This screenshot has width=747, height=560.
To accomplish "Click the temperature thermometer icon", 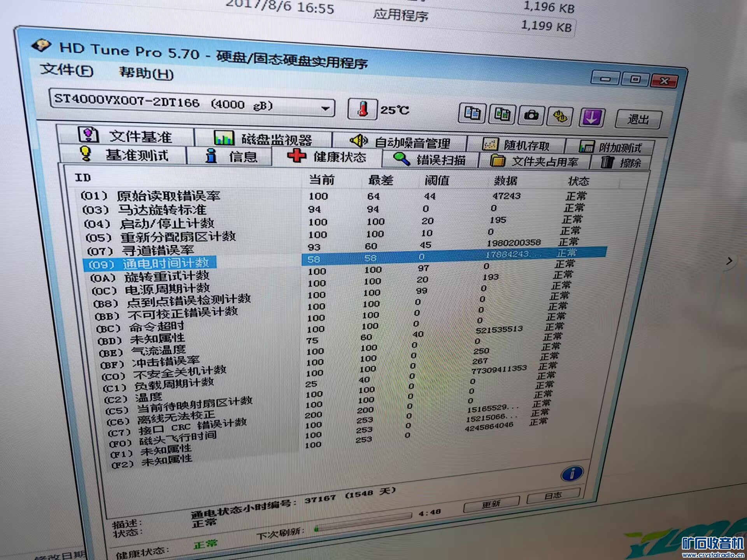I will 362,109.
